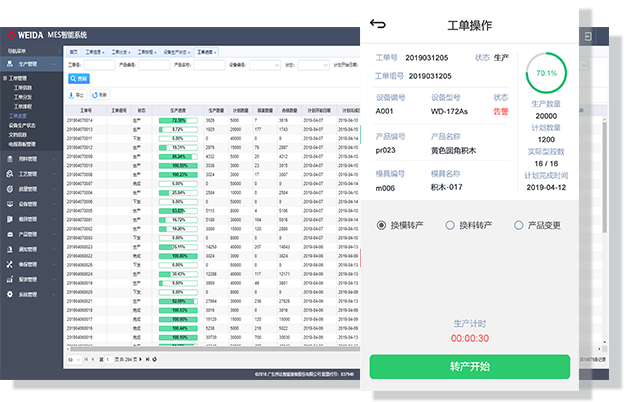This screenshot has height=402, width=624.
Task: Close the 设备生产状态 tab with its x
Action: click(189, 53)
